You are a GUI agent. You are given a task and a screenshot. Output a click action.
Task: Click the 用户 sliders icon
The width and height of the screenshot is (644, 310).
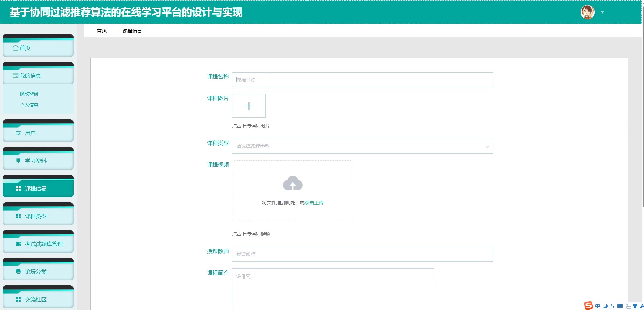18,133
